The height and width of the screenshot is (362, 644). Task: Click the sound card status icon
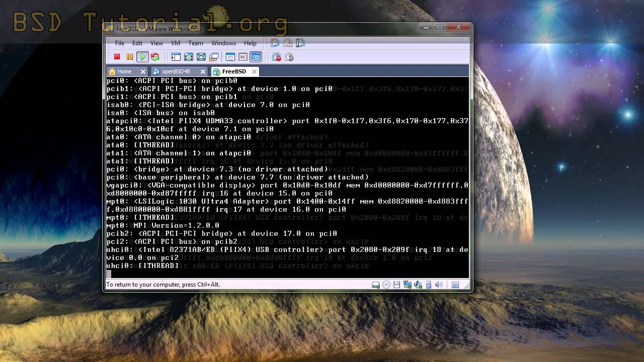418,285
